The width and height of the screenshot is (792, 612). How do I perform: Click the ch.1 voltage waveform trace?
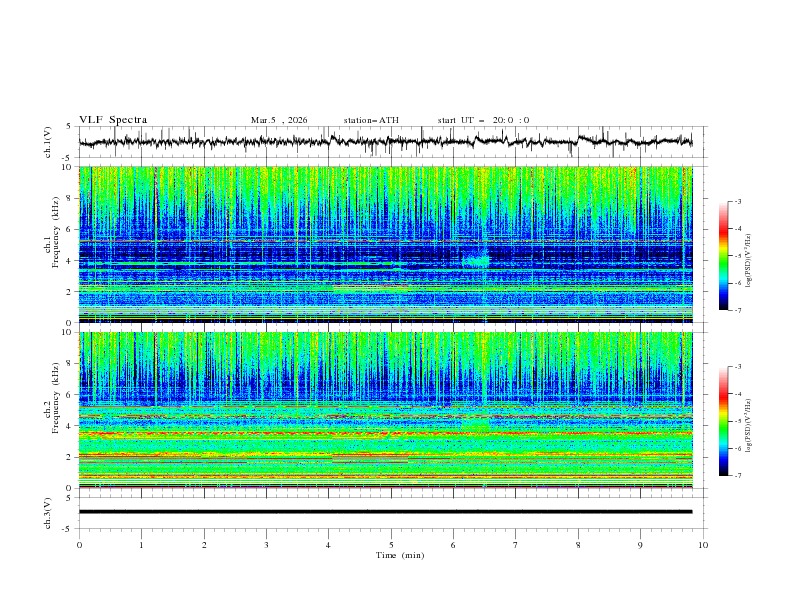coord(385,142)
